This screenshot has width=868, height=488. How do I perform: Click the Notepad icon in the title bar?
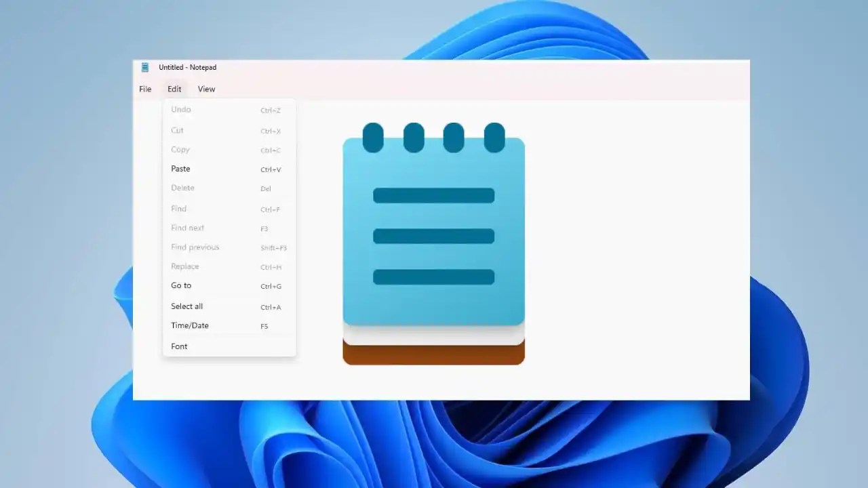(144, 67)
